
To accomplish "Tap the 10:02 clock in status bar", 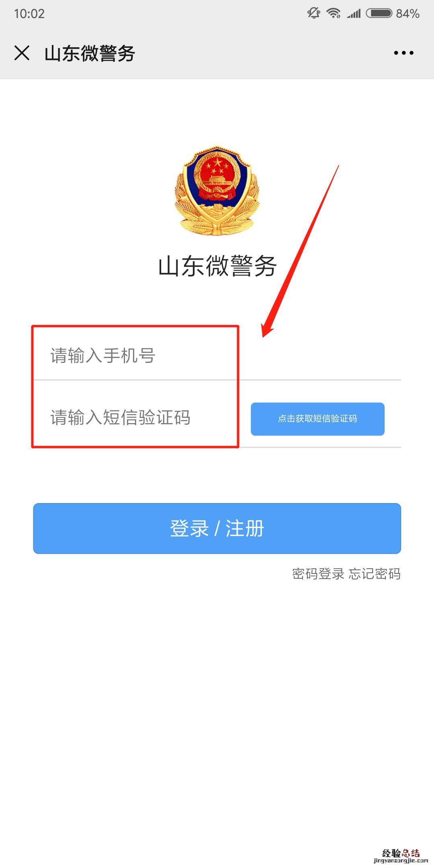I will point(29,14).
